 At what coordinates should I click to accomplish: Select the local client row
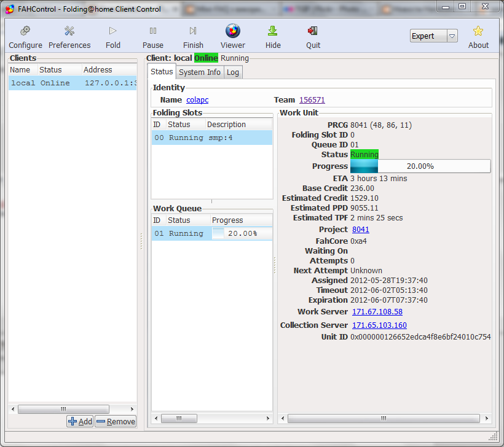click(x=73, y=83)
